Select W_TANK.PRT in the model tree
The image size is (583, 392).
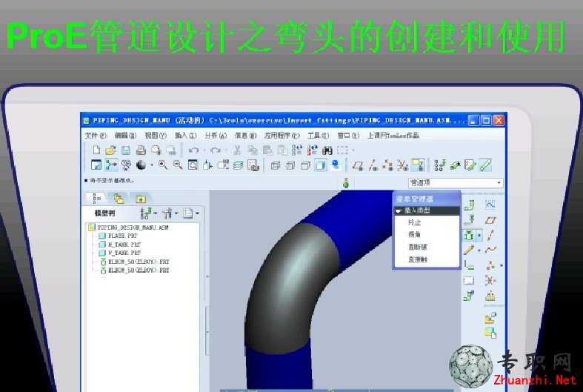120,253
